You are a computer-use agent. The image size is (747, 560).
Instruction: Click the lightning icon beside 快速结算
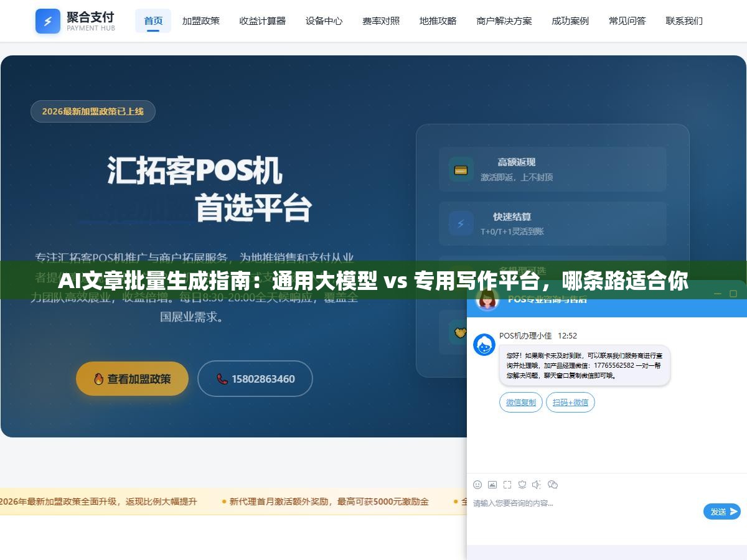pos(461,223)
